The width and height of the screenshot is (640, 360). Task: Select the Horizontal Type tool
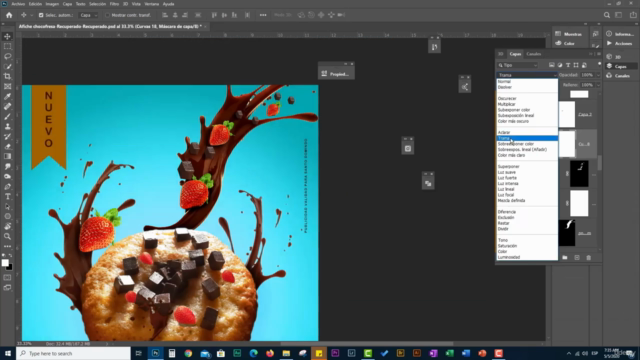click(x=7, y=196)
